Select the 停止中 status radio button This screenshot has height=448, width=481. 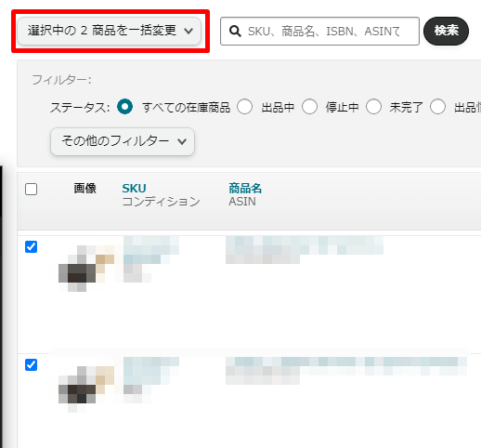(310, 107)
